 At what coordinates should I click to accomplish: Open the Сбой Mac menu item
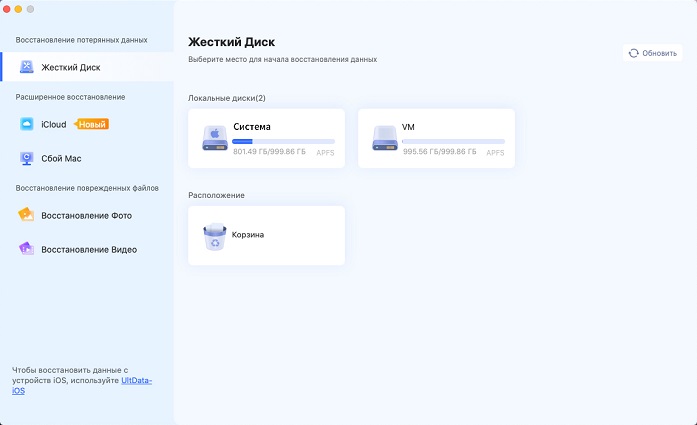(x=60, y=158)
